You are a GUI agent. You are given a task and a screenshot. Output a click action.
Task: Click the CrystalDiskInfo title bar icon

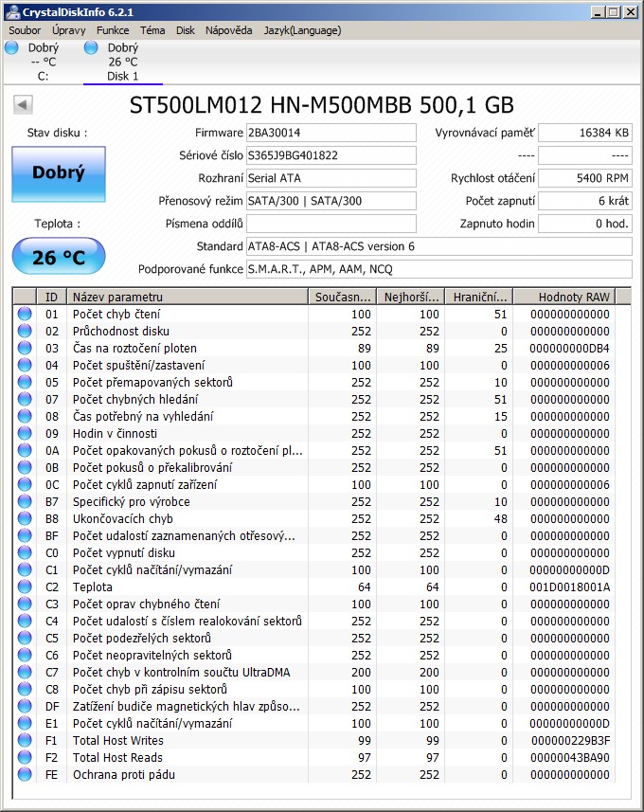(12, 12)
